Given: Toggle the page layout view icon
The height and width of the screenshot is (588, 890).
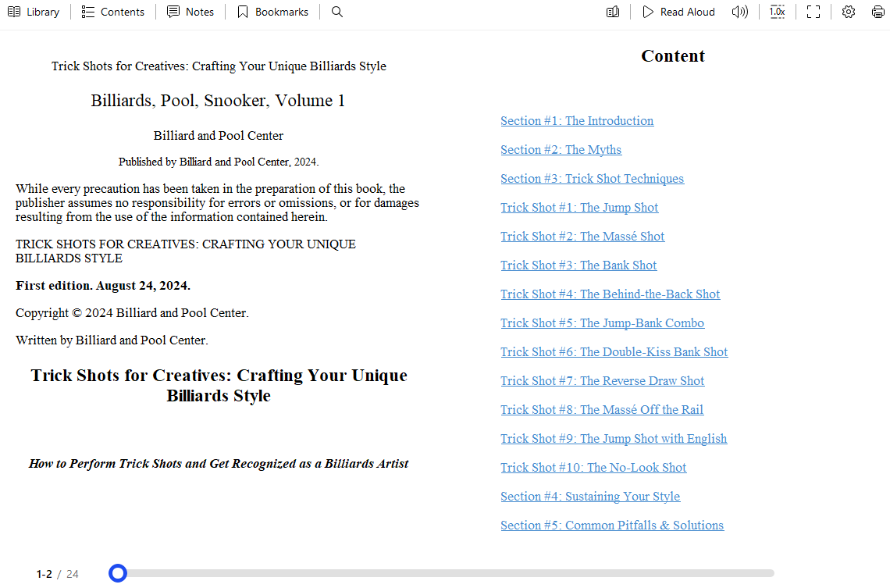Looking at the screenshot, I should 613,12.
